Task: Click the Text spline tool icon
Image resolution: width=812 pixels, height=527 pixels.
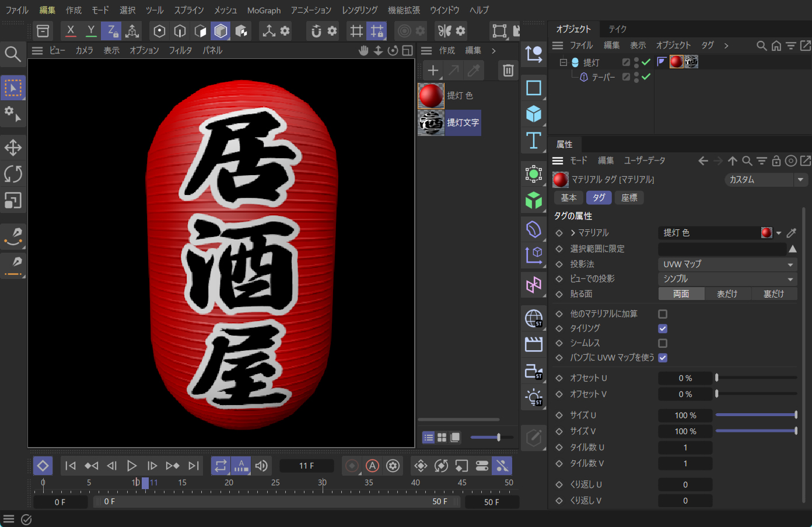Action: click(x=533, y=141)
